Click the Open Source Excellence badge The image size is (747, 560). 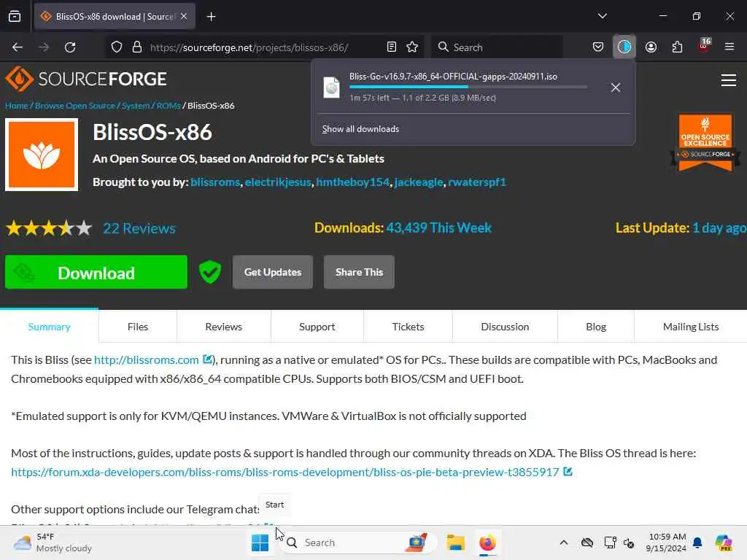(705, 142)
